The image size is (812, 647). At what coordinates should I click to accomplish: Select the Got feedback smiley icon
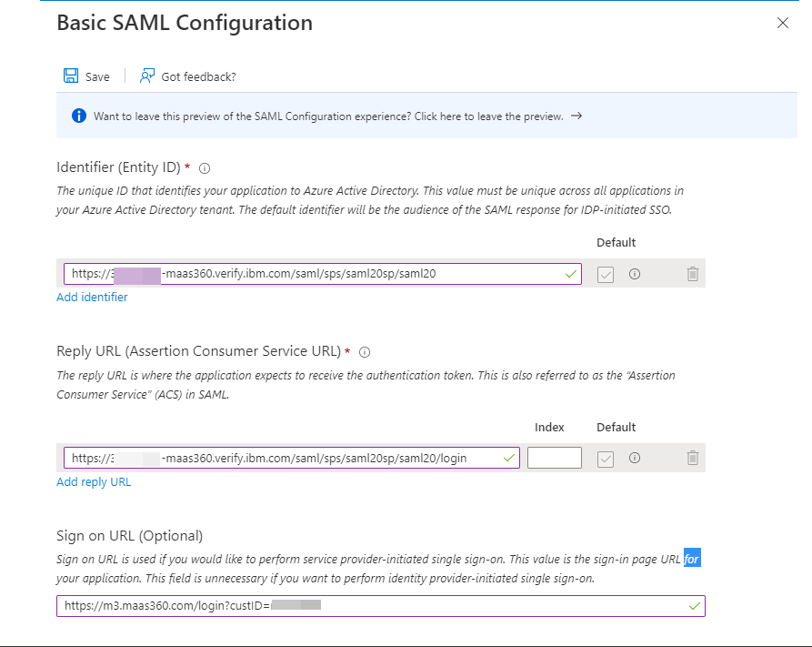145,76
